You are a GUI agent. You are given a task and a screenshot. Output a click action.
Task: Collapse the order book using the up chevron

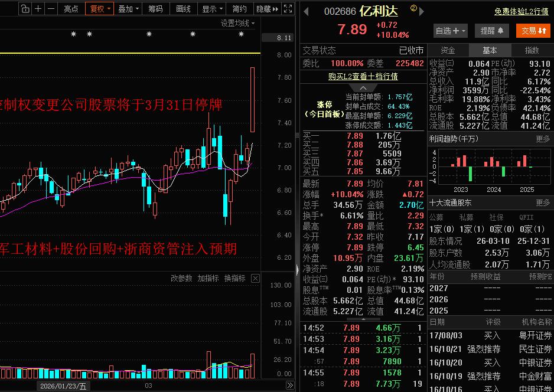click(x=363, y=87)
